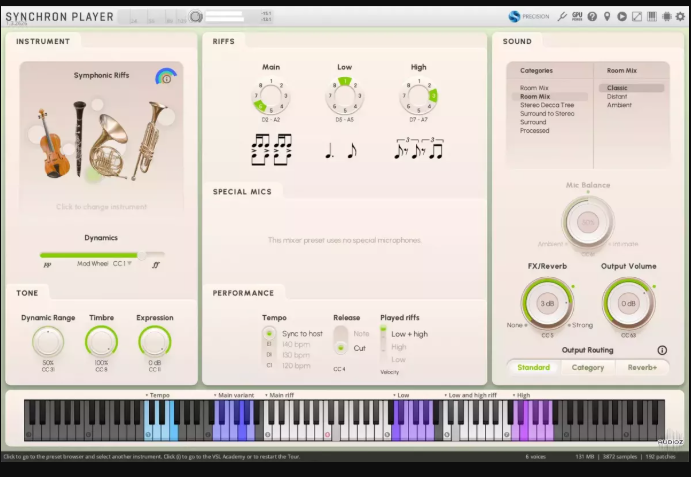
Task: Open the tuning fork settings
Action: pos(562,17)
